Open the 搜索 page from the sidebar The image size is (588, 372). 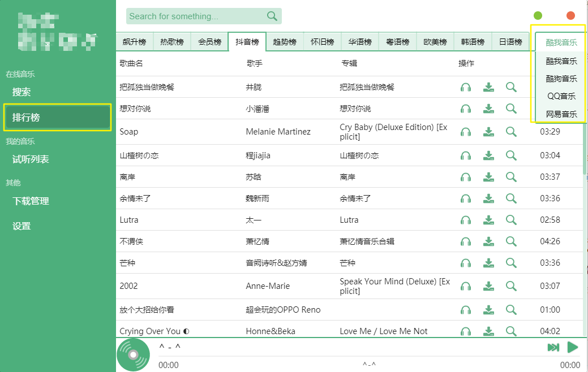21,92
